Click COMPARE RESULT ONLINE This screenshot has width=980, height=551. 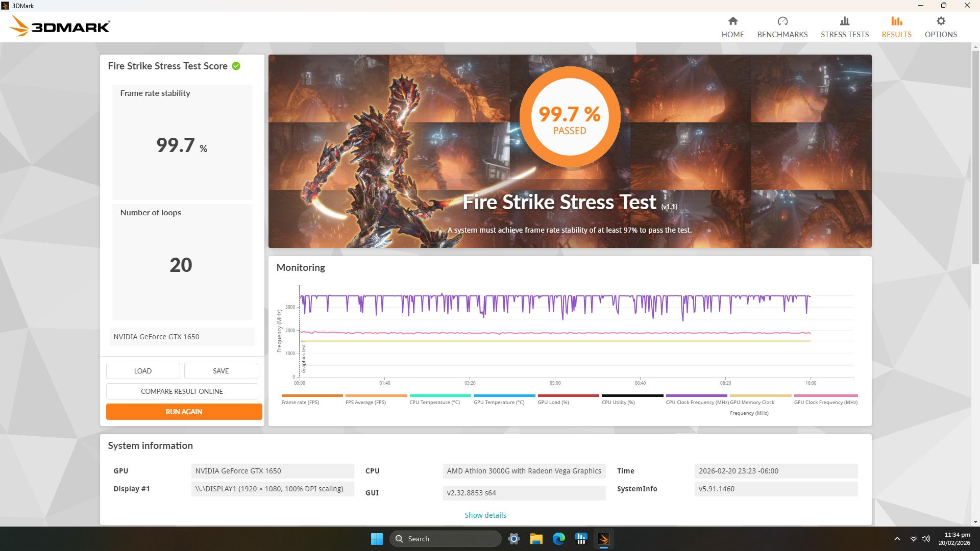tap(182, 391)
